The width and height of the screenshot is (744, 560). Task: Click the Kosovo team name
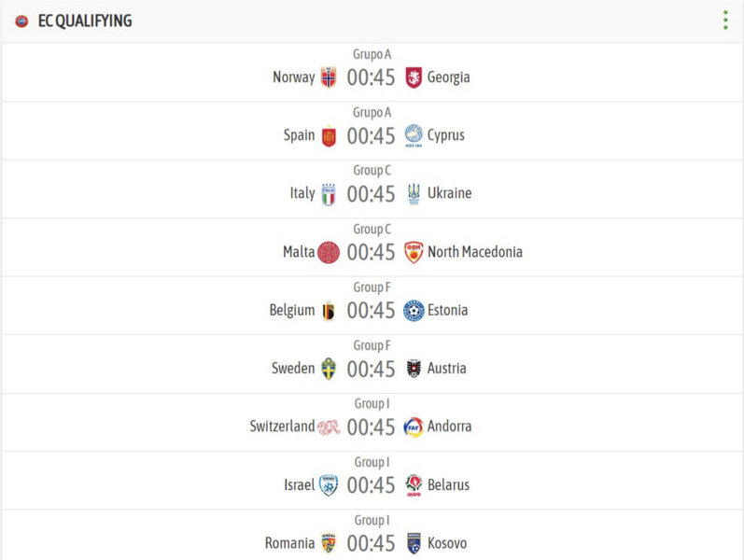447,543
